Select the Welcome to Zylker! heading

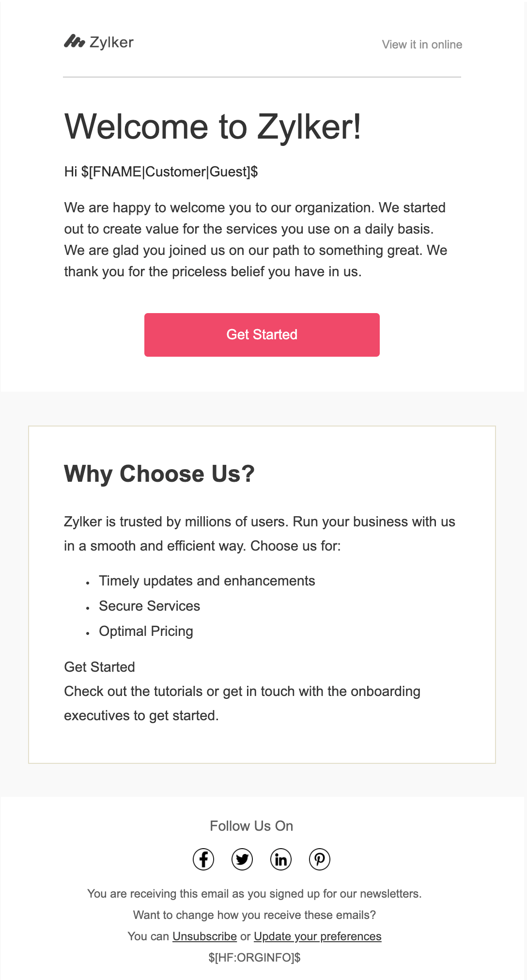click(213, 127)
